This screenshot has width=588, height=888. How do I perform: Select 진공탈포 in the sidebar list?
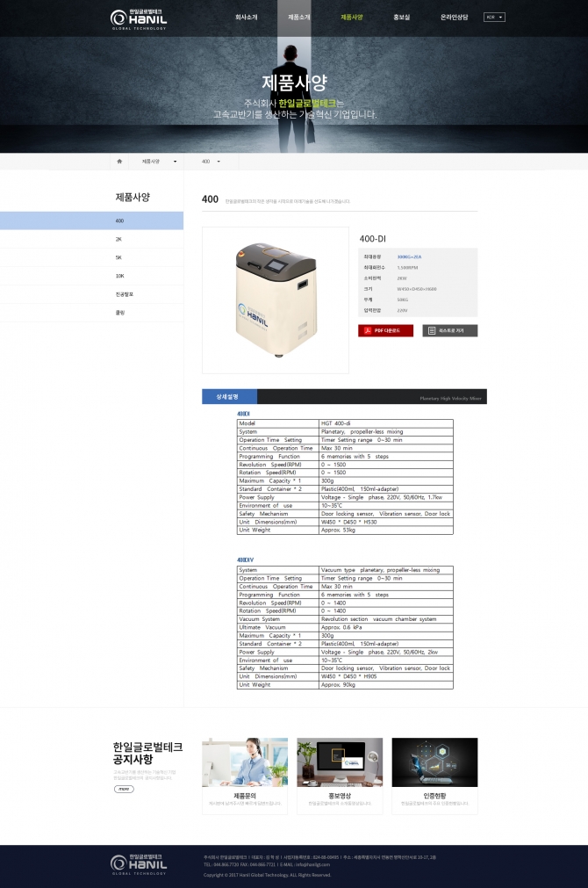click(91, 294)
